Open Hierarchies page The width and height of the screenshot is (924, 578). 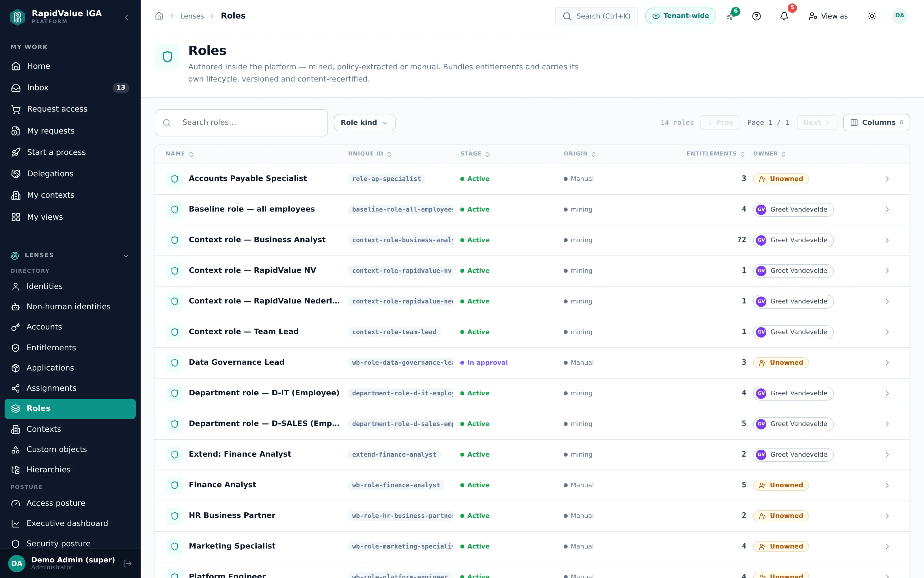pos(70,469)
